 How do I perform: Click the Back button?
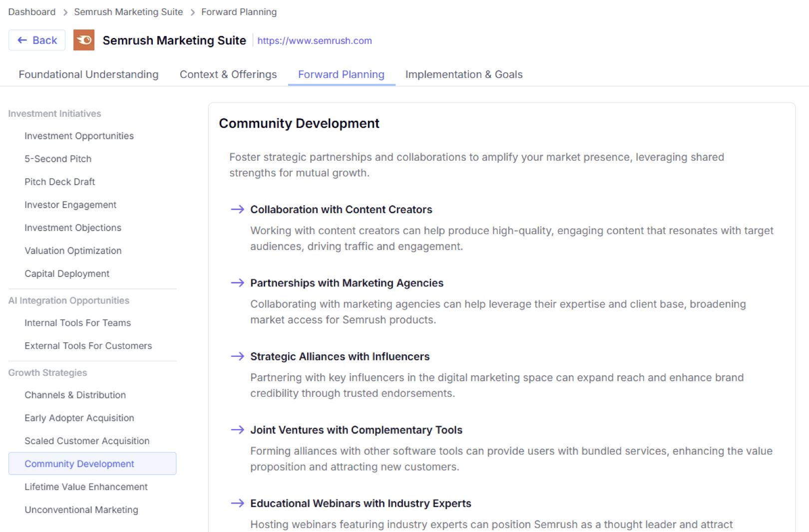[36, 39]
